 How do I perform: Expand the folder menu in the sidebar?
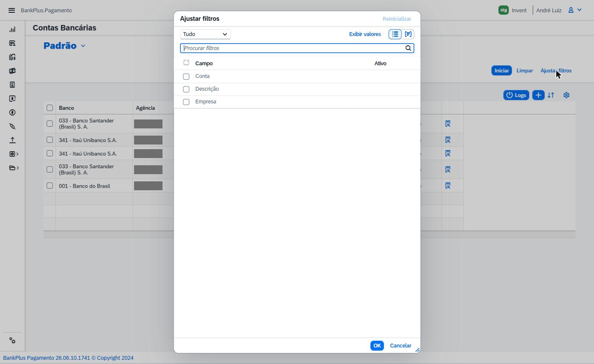(14, 168)
